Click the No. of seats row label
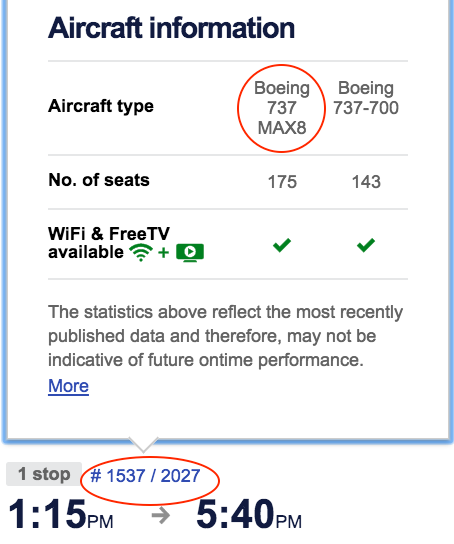The height and width of the screenshot is (544, 454). 99,180
